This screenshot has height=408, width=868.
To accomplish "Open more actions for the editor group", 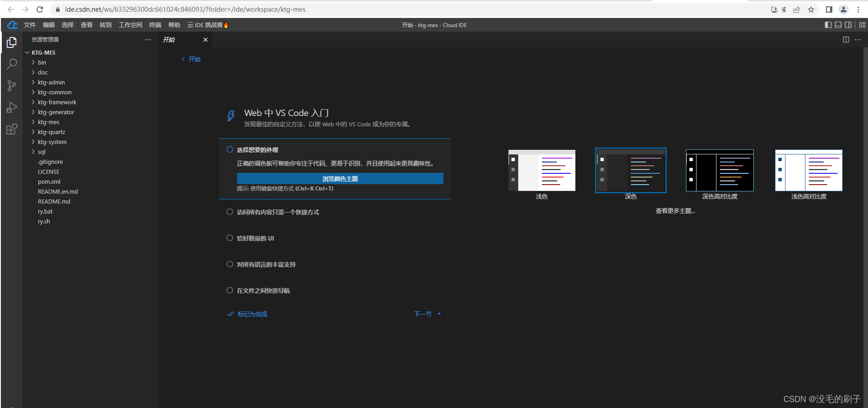I will coord(858,40).
